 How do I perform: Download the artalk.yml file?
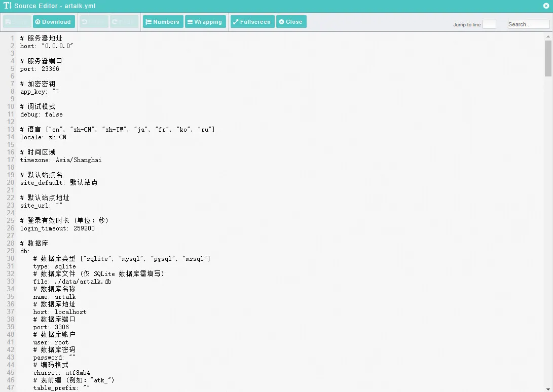pos(54,22)
